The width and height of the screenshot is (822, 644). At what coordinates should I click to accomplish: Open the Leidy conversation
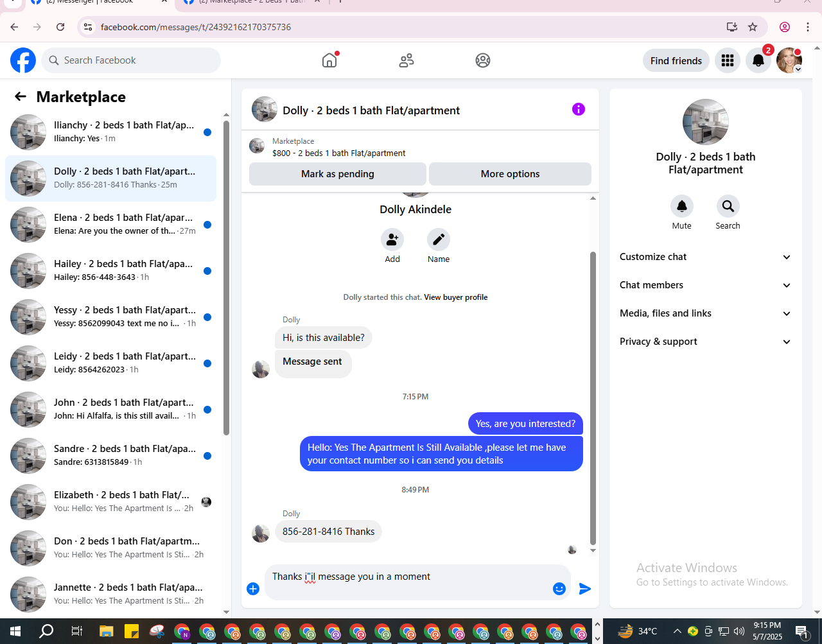110,363
